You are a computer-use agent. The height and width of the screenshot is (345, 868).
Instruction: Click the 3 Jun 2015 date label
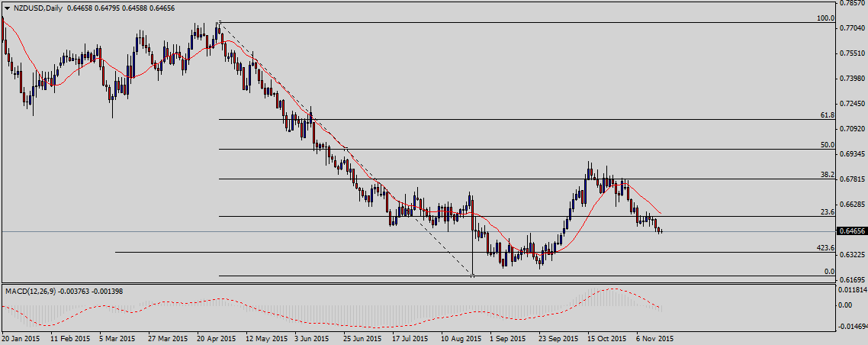point(311,337)
